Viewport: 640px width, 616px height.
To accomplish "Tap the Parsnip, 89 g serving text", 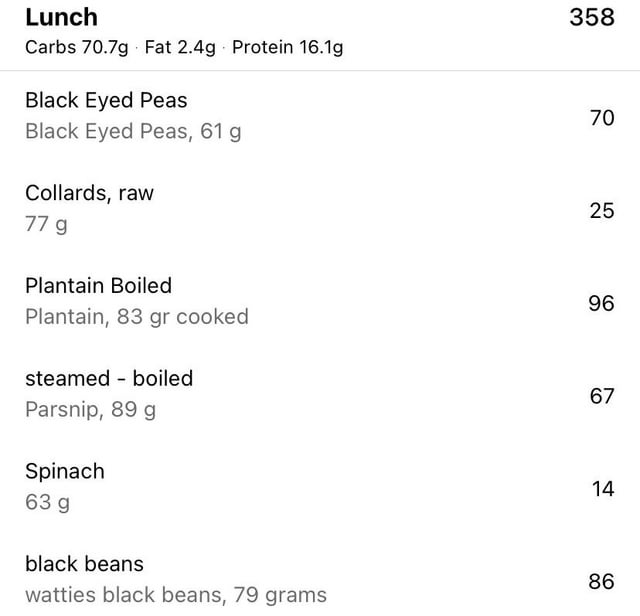I will 90,410.
